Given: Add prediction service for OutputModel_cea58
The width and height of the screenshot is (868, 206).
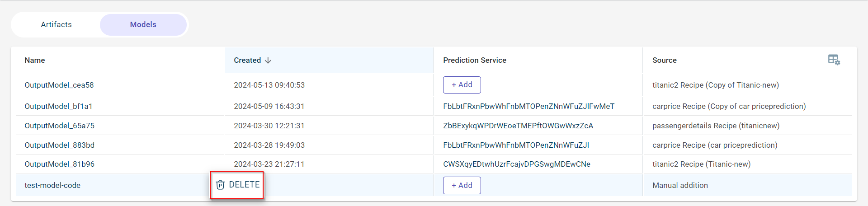Looking at the screenshot, I should coord(462,85).
